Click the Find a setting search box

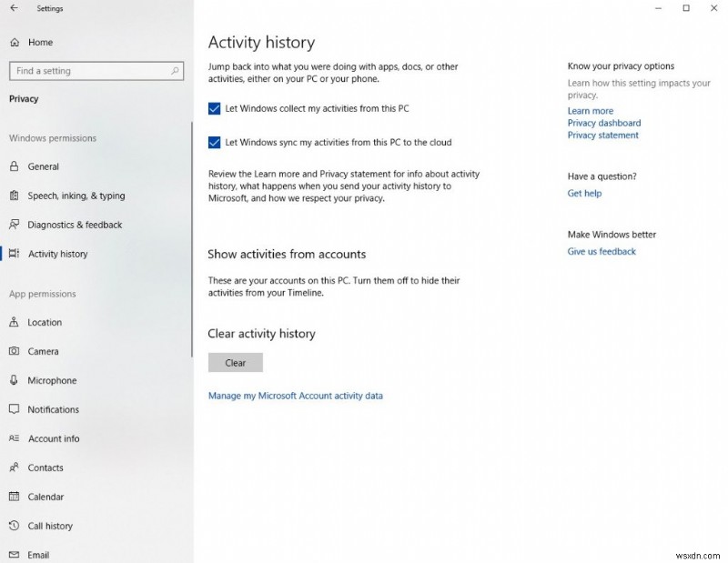click(96, 70)
